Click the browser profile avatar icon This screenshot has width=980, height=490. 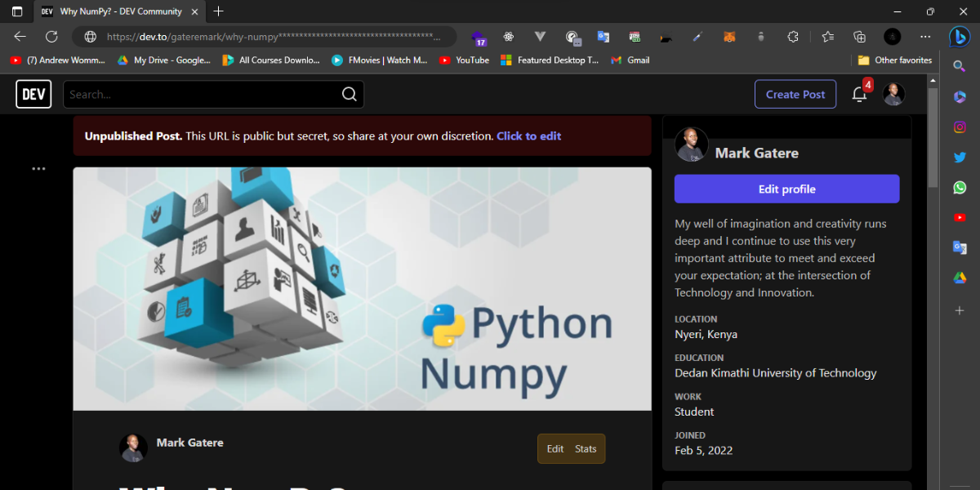click(x=893, y=37)
